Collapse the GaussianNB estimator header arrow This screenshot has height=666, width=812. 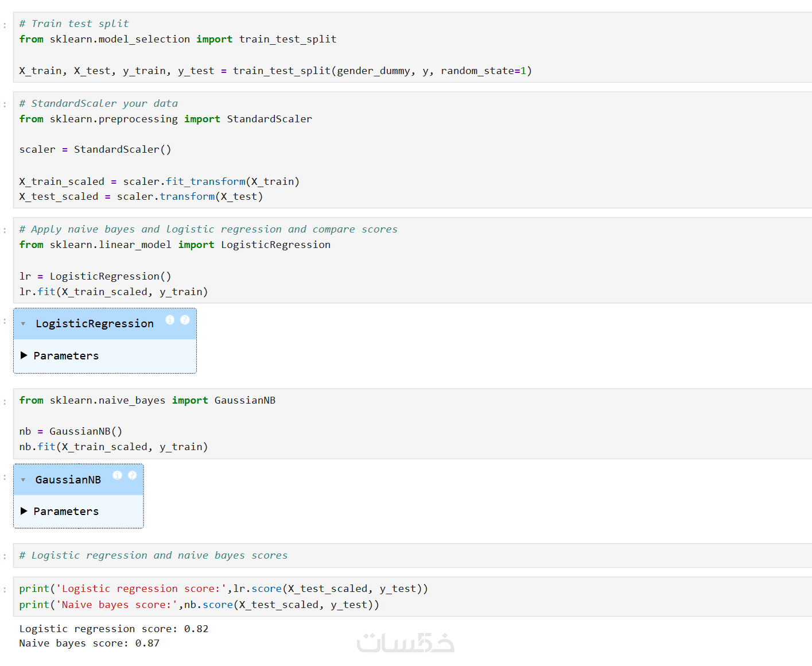click(x=23, y=480)
